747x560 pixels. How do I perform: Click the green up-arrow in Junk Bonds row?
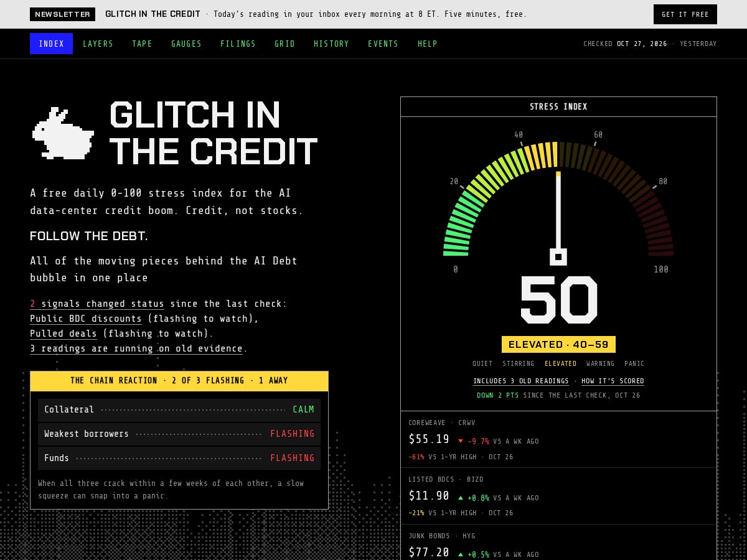461,554
